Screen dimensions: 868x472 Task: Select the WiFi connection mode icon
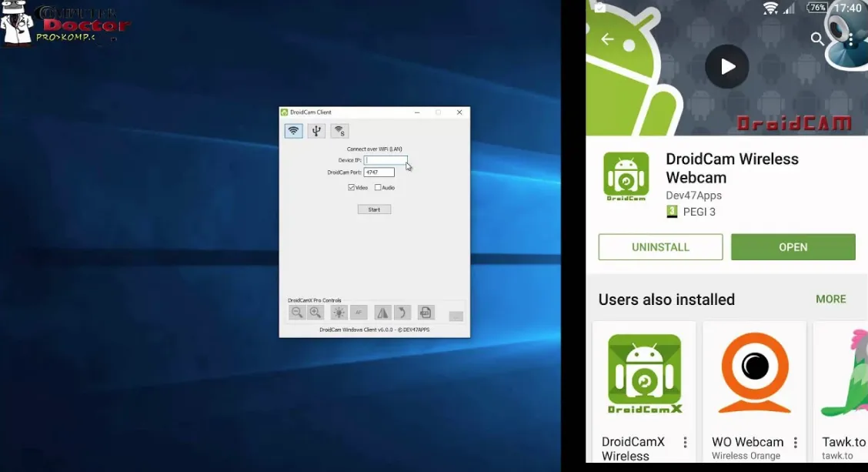click(x=293, y=131)
